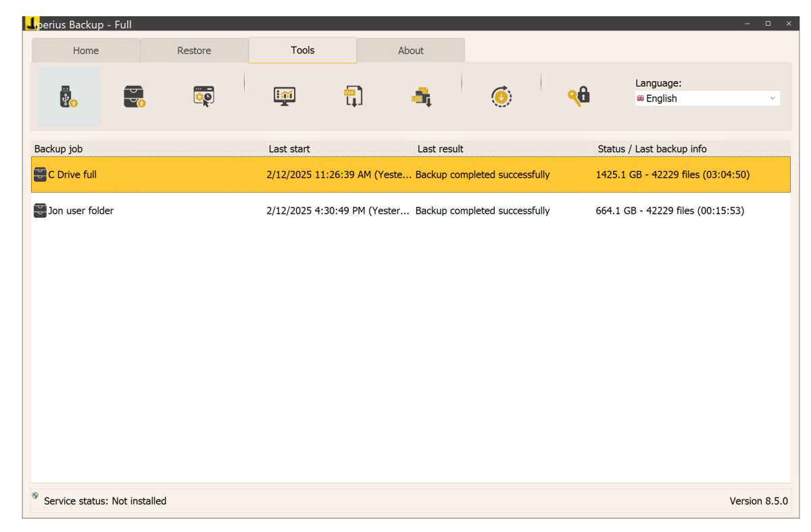Select the 'Jon user folder' backup job
The height and width of the screenshot is (532, 811).
411,211
